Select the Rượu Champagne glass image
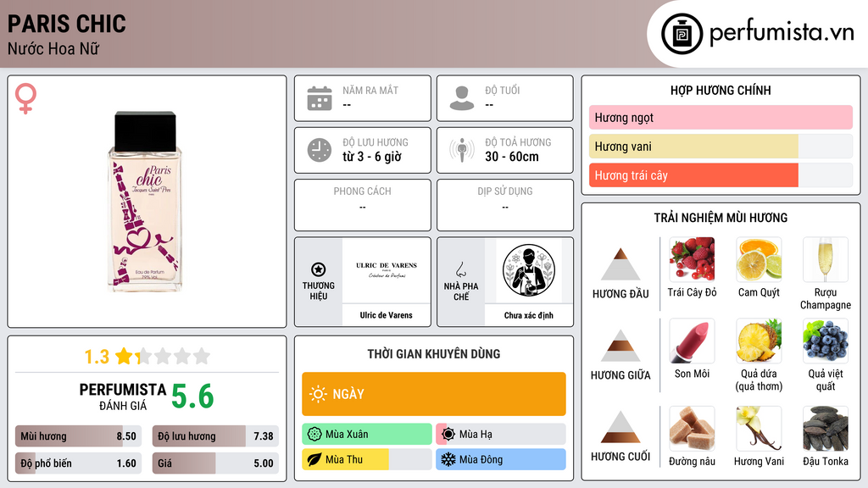Screen dimensions: 868x488 point(826,259)
